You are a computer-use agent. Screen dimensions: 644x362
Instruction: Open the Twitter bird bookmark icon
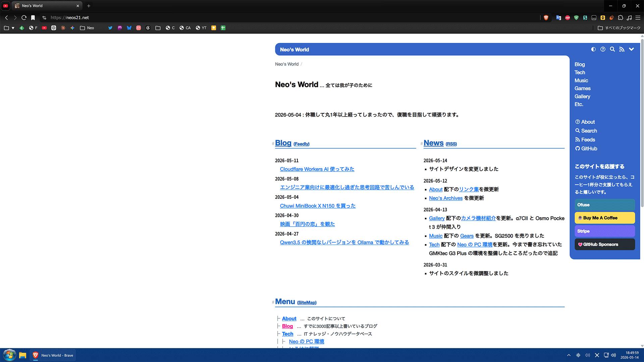[110, 28]
